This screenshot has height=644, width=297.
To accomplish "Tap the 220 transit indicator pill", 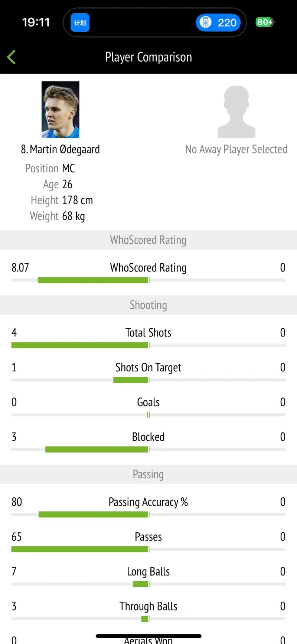I will (218, 23).
